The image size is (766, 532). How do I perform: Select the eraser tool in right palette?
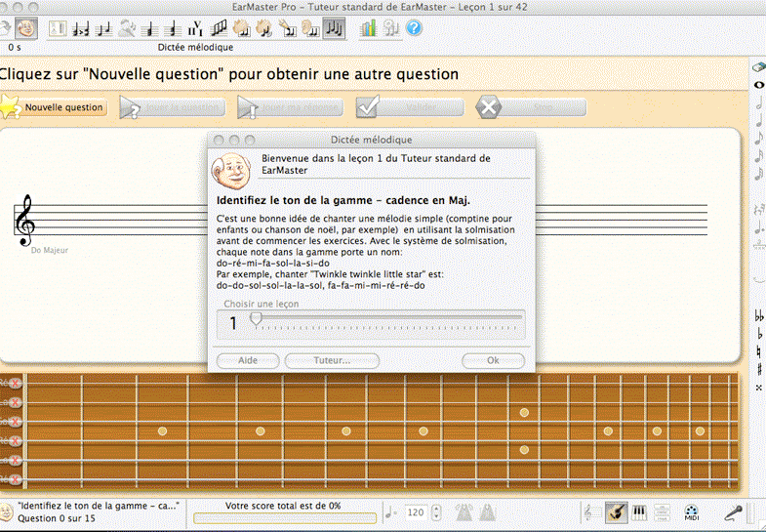click(x=758, y=67)
